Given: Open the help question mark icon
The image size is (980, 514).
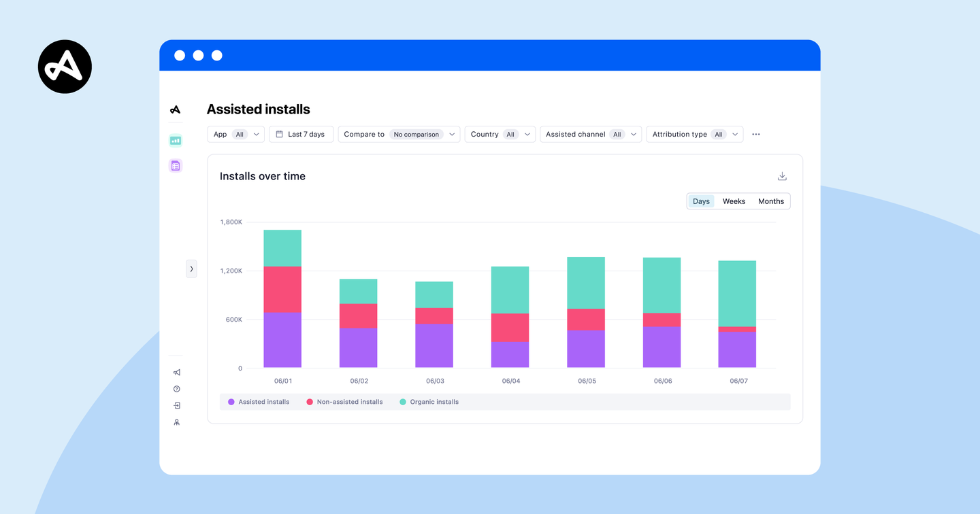Looking at the screenshot, I should (x=176, y=388).
